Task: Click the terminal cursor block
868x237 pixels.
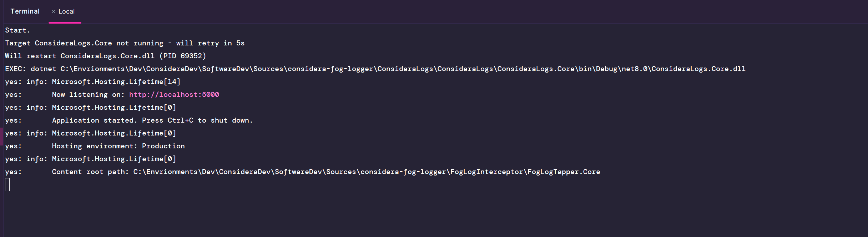Action: [7, 185]
